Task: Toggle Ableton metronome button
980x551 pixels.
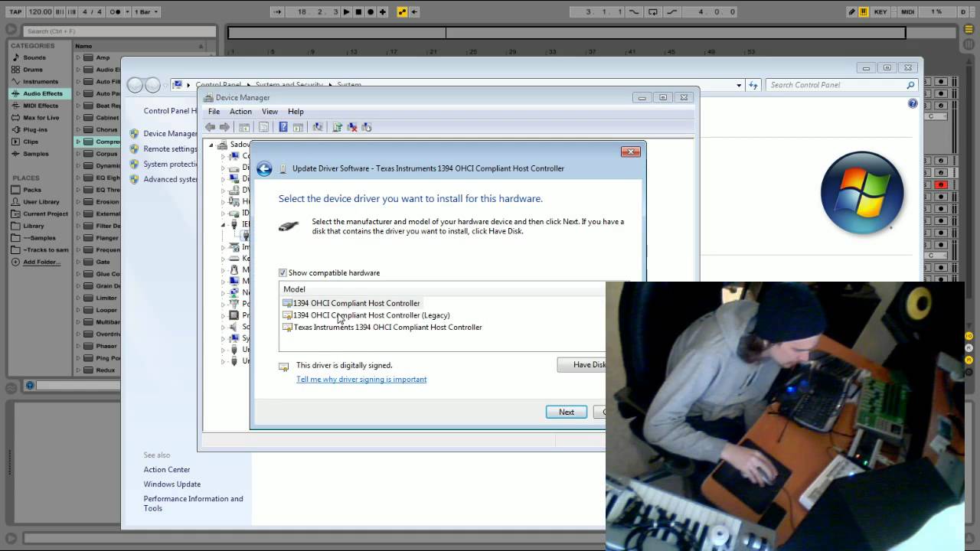Action: (115, 11)
